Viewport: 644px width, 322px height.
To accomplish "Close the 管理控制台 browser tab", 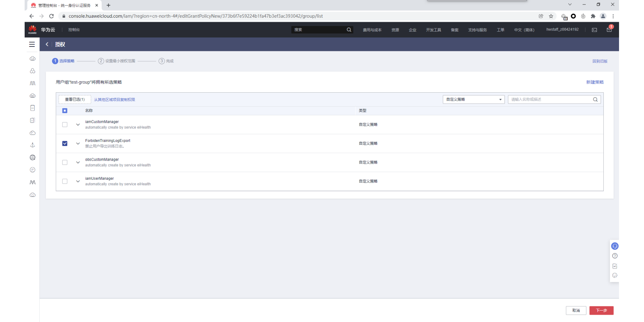I will click(x=97, y=5).
